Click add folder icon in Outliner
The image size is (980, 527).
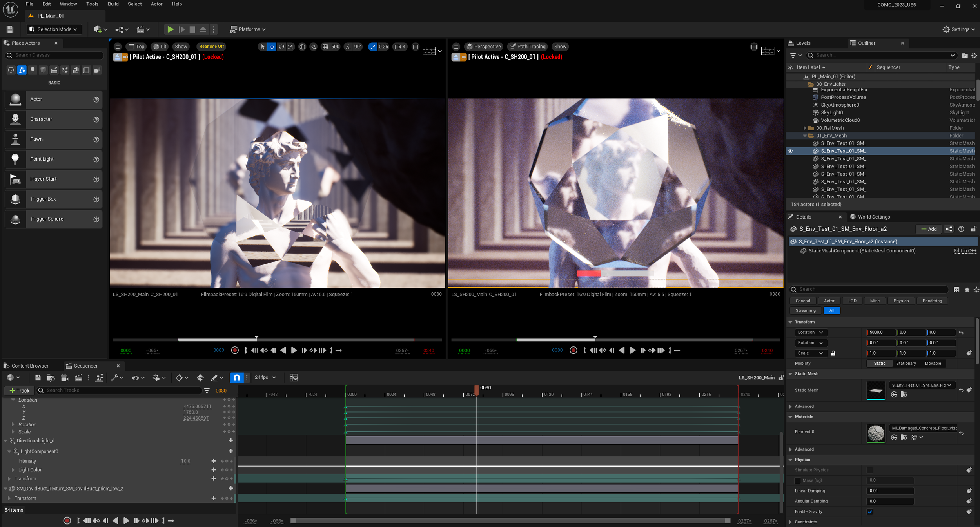965,56
